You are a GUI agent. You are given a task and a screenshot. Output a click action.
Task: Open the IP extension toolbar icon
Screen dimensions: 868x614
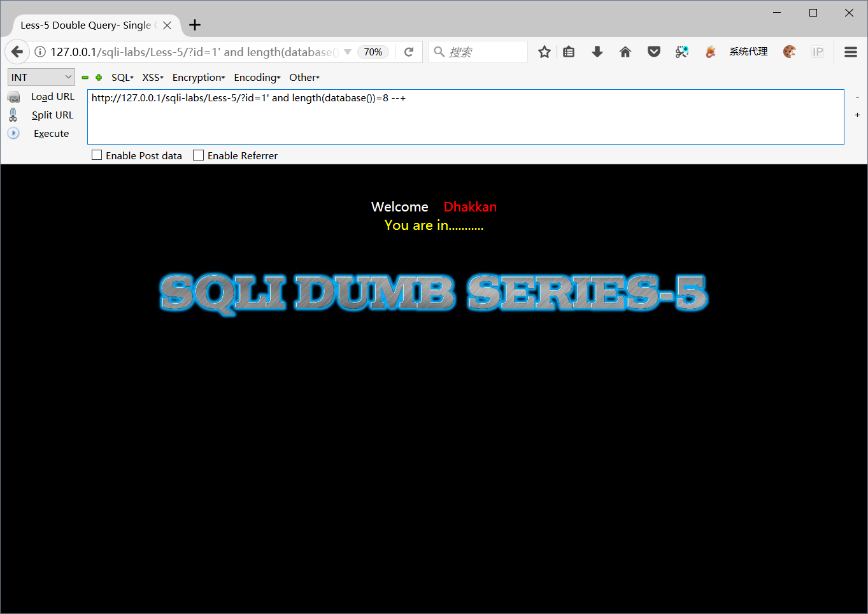point(818,52)
